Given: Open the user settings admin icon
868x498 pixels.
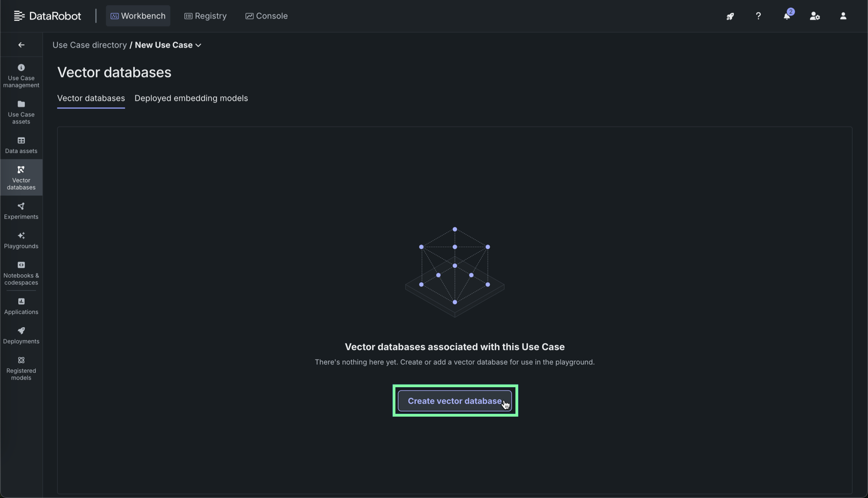Looking at the screenshot, I should click(x=814, y=16).
